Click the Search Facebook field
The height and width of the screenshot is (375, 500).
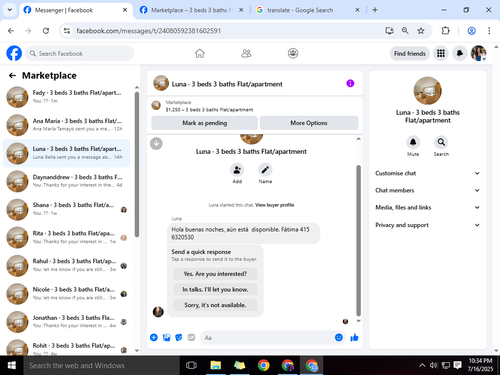point(79,53)
